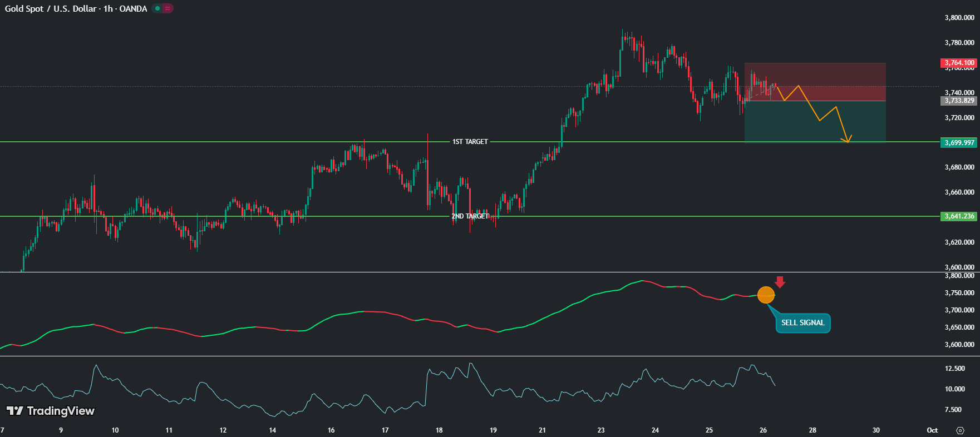Open chart settings gear beside Oct label
This screenshot has height=437, width=980.
(960, 430)
